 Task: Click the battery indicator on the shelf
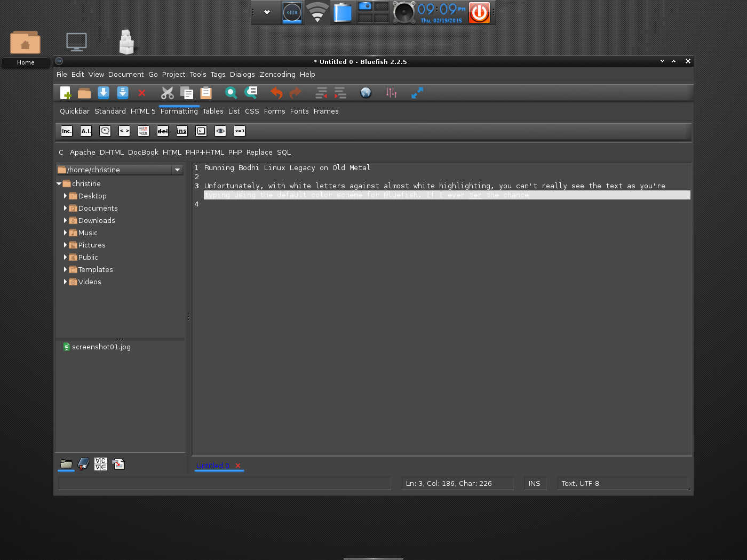342,12
